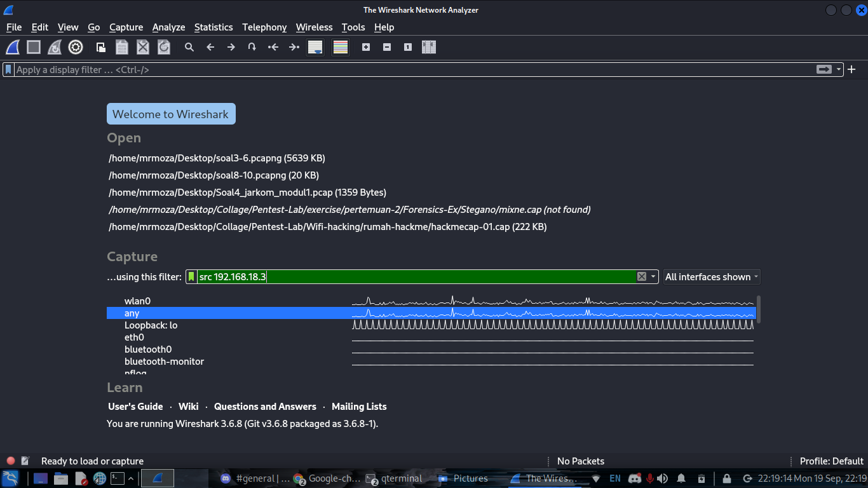Click the display filter bookmark icon

point(8,69)
